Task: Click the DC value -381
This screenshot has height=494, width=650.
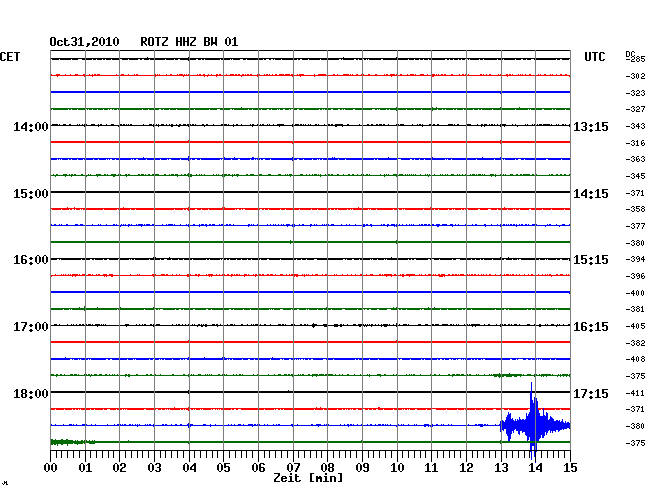Action: (x=635, y=309)
